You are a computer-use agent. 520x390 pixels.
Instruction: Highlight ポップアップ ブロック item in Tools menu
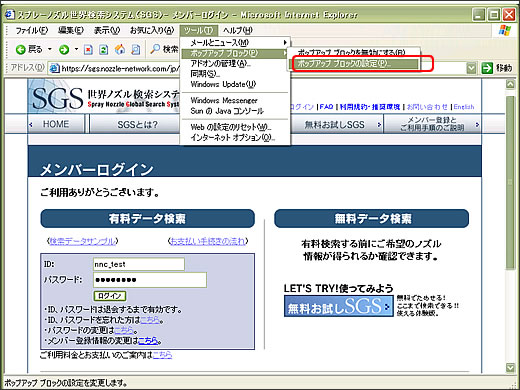click(235, 53)
